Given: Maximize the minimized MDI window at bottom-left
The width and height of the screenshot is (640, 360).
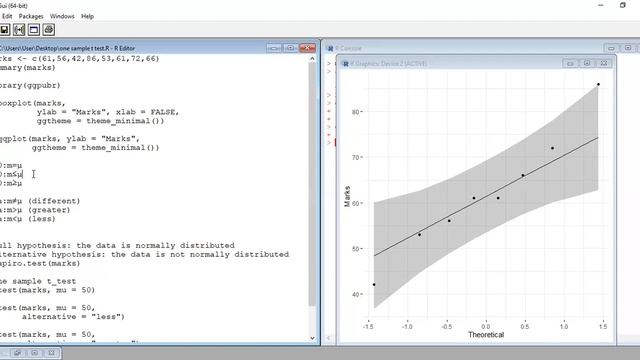Looking at the screenshot, I should pyautogui.click(x=34, y=353).
